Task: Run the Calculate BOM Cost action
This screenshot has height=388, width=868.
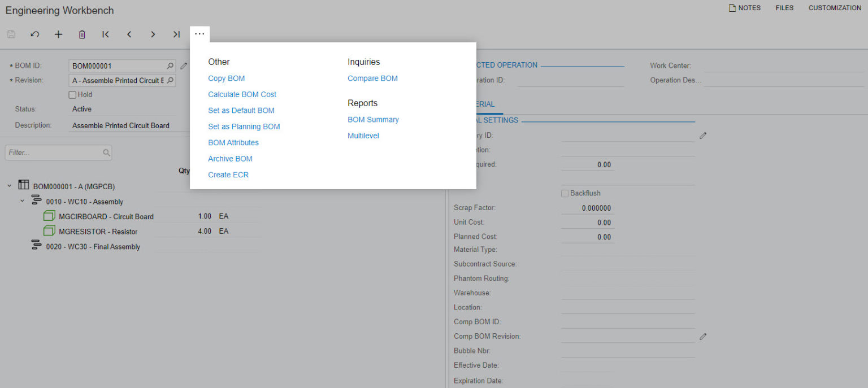Action: point(242,94)
